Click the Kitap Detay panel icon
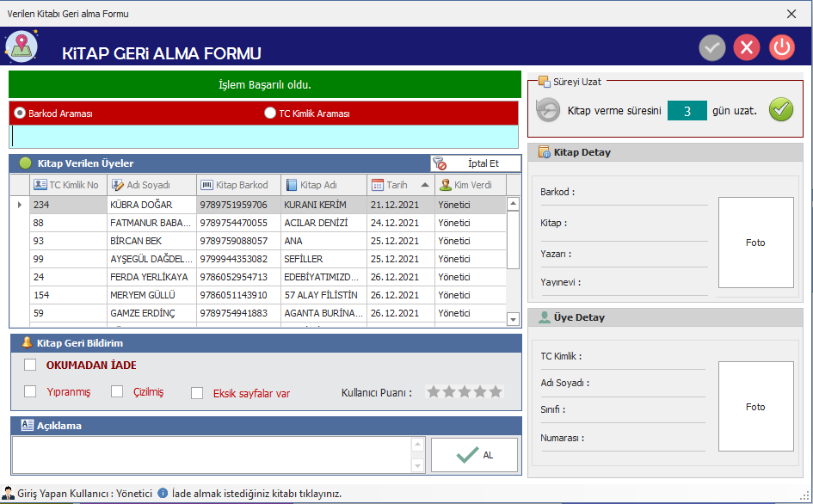The height and width of the screenshot is (504, 813). (x=544, y=152)
